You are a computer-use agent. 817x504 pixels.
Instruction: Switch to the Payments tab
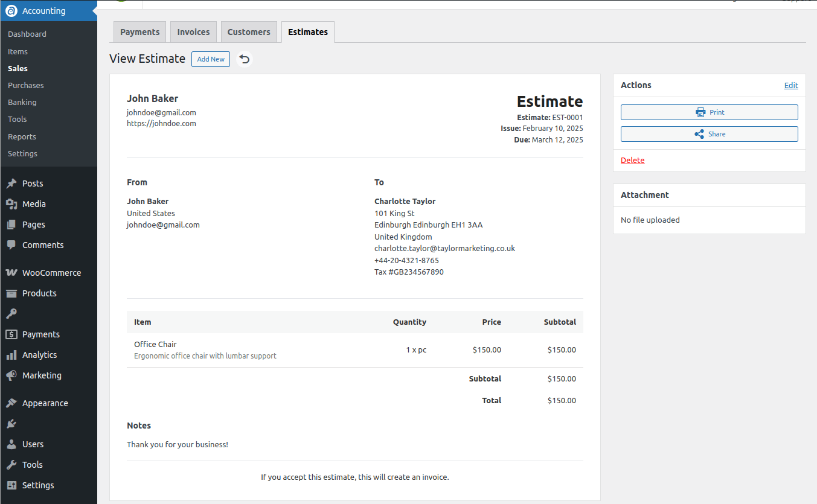pos(140,32)
